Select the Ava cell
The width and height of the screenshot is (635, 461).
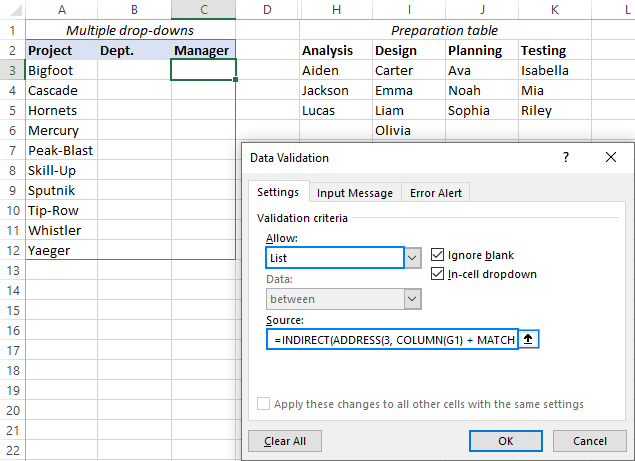point(482,70)
